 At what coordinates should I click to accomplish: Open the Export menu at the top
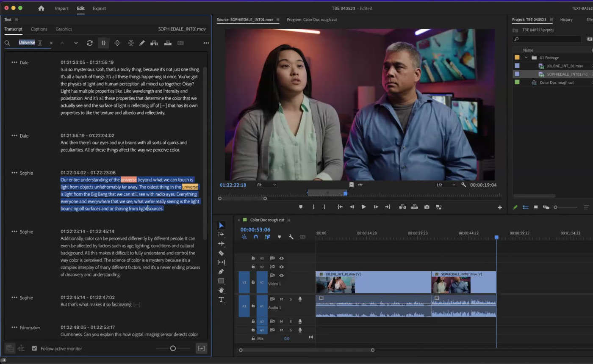point(99,8)
